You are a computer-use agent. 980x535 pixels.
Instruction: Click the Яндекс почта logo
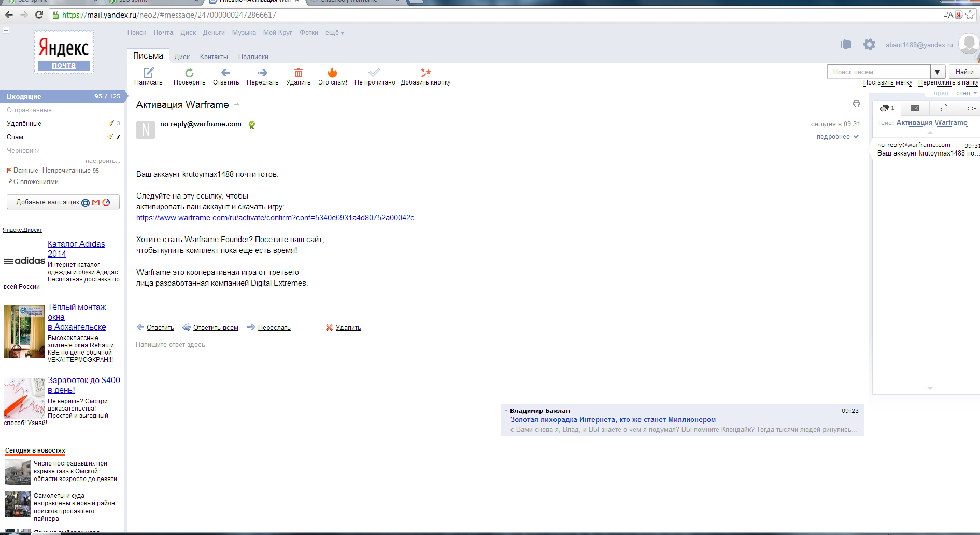(x=64, y=52)
